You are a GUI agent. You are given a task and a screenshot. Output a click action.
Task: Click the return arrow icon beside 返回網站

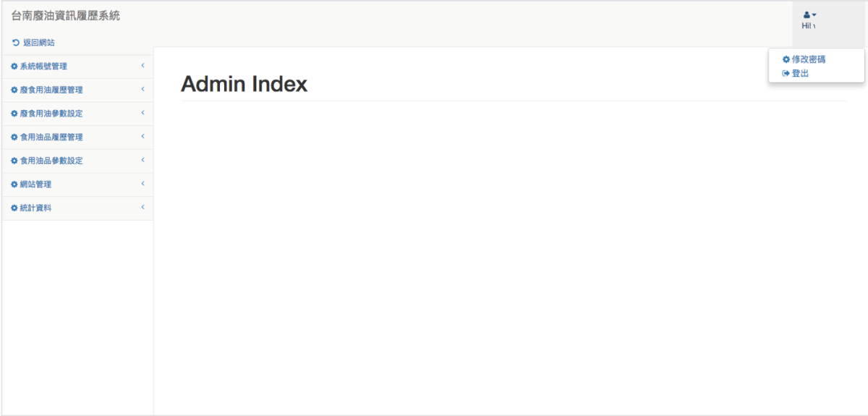point(16,43)
